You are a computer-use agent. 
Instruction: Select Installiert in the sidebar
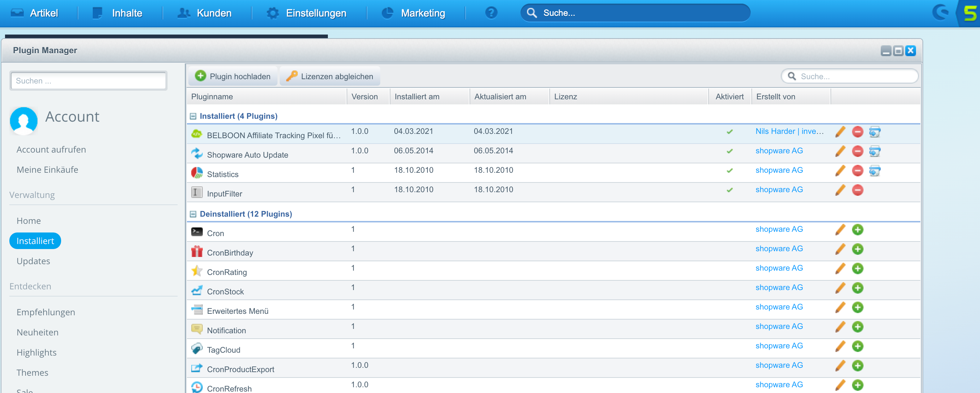[35, 241]
